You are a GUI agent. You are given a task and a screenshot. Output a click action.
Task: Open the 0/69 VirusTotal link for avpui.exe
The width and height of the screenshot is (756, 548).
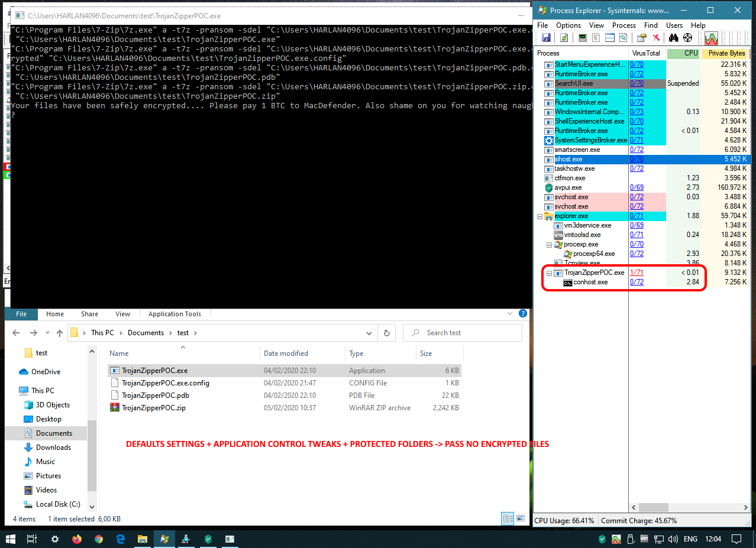[637, 187]
